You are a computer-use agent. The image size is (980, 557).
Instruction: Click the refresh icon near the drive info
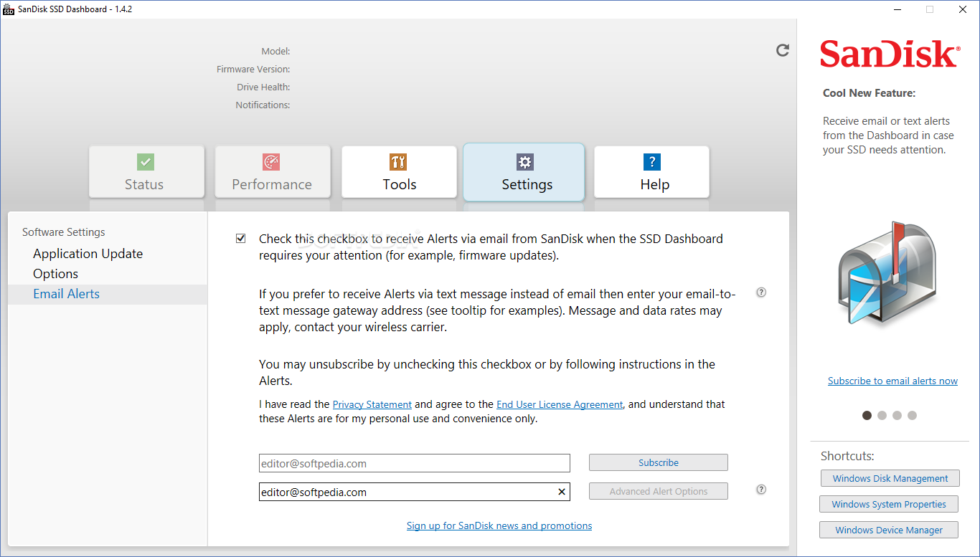783,50
